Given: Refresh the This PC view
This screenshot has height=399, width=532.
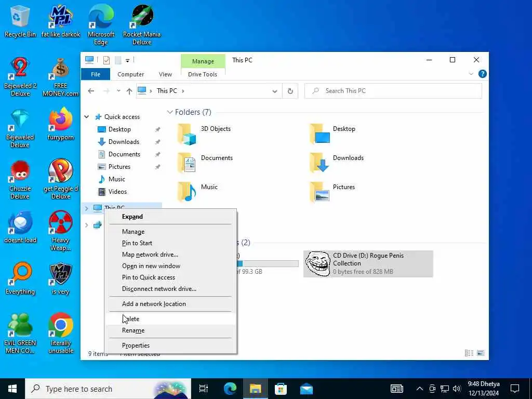Looking at the screenshot, I should (290, 91).
